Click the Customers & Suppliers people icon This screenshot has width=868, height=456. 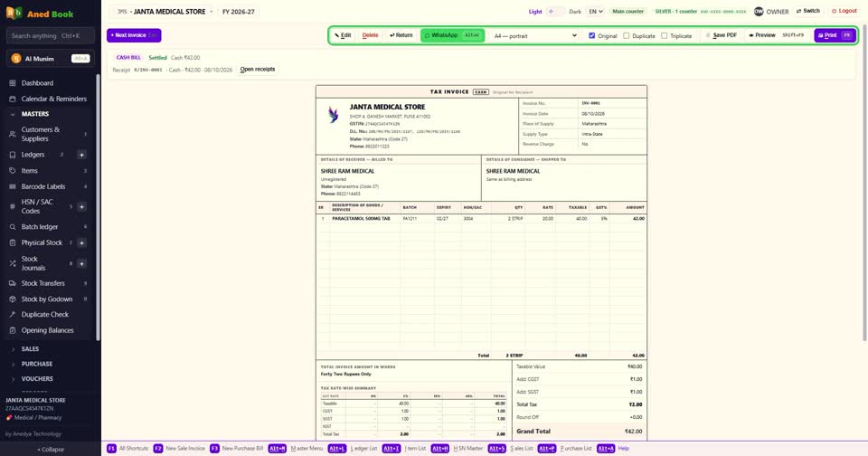(x=12, y=134)
